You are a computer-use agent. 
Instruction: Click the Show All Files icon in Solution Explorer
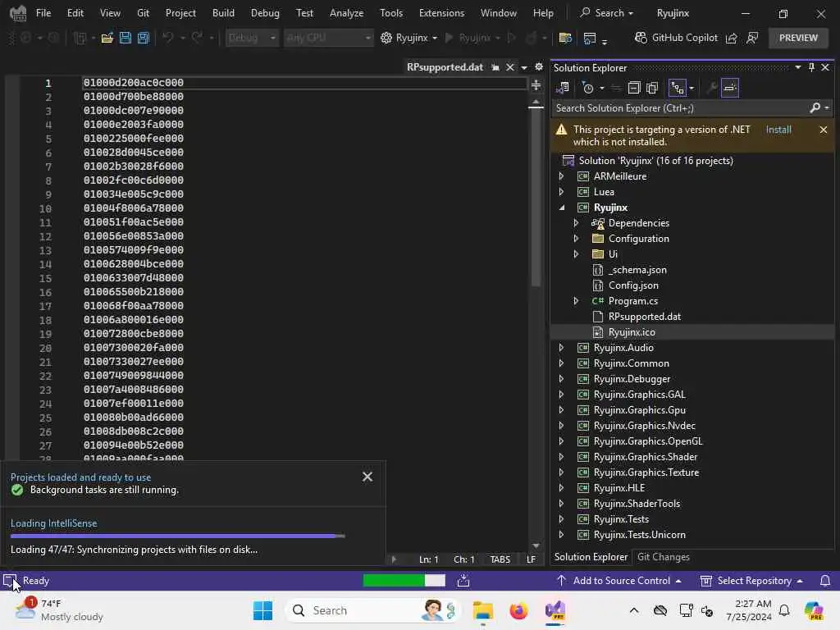(x=652, y=88)
